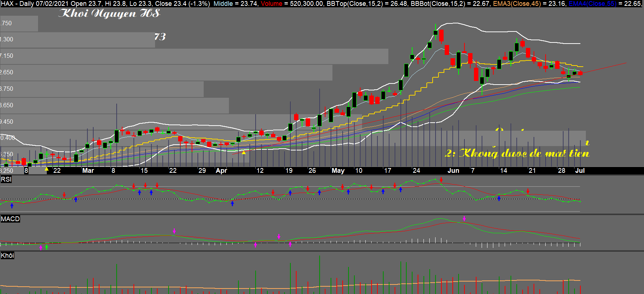Click the Khôi volume panel label
The image size is (644, 294).
pos(7,256)
